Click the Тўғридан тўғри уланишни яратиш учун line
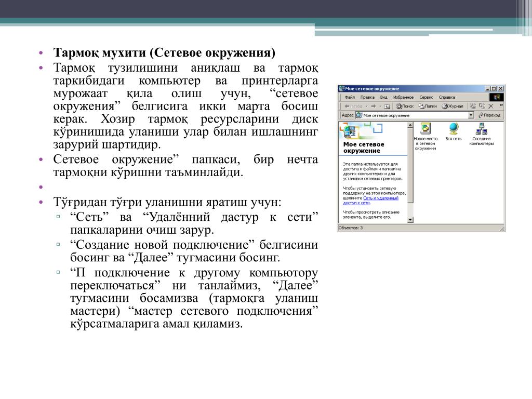Image resolution: width=532 pixels, height=399 pixels. pos(167,202)
